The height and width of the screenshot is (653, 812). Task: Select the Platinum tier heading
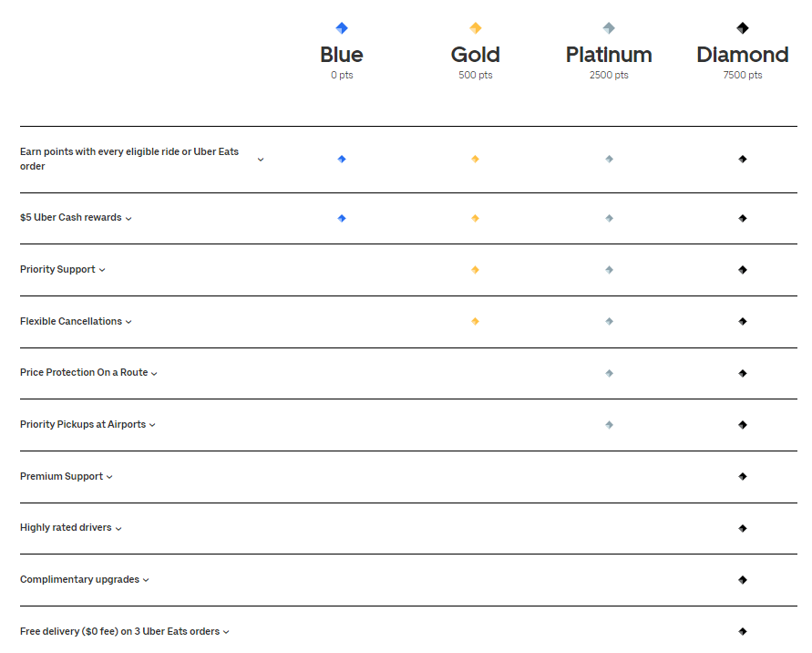pyautogui.click(x=609, y=55)
